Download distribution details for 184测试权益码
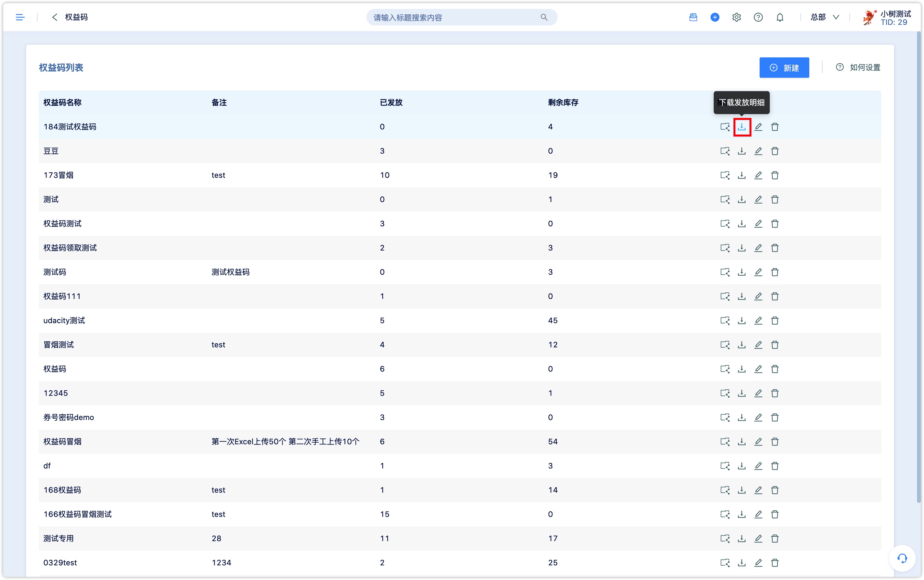The width and height of the screenshot is (924, 580). coord(741,127)
